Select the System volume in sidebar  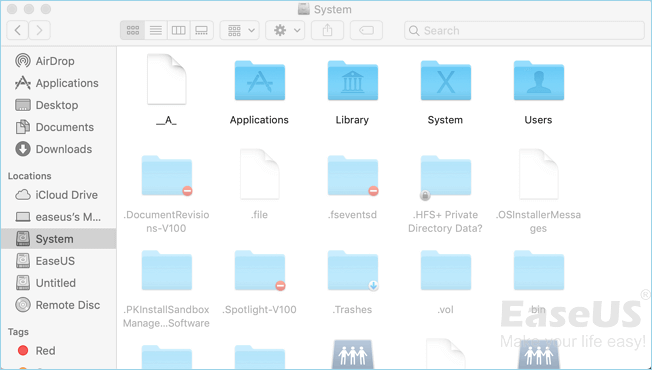click(58, 239)
